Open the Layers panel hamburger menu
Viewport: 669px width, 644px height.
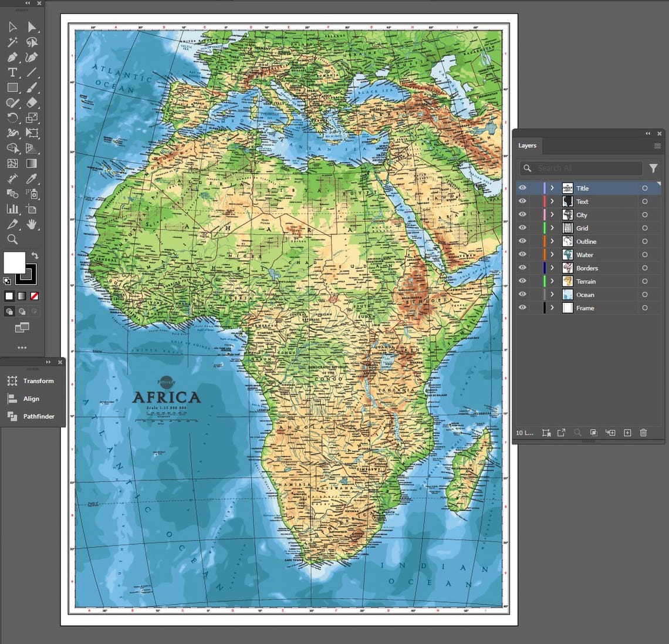click(x=657, y=146)
